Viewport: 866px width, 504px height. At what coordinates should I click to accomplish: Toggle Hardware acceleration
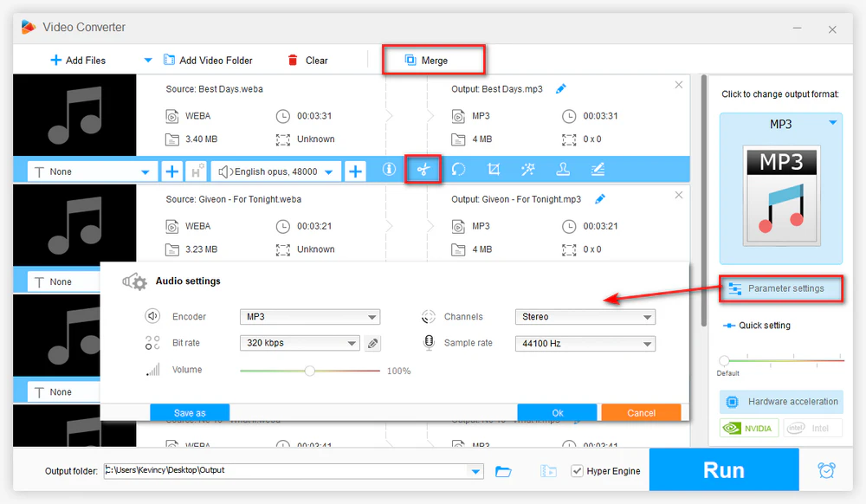781,401
